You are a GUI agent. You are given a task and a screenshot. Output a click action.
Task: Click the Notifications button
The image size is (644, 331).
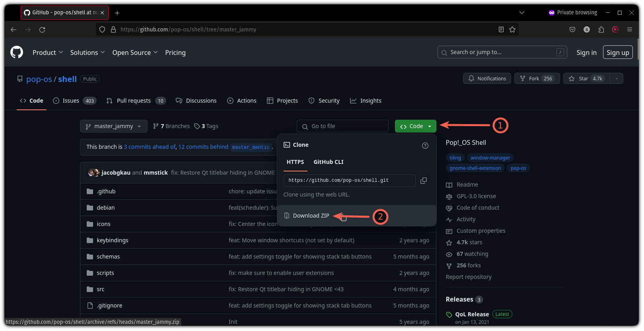(487, 78)
